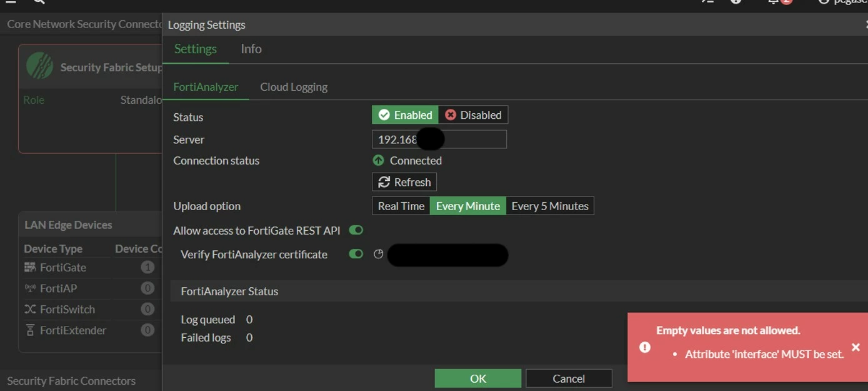Select the FortiSwitch row label

[67, 309]
